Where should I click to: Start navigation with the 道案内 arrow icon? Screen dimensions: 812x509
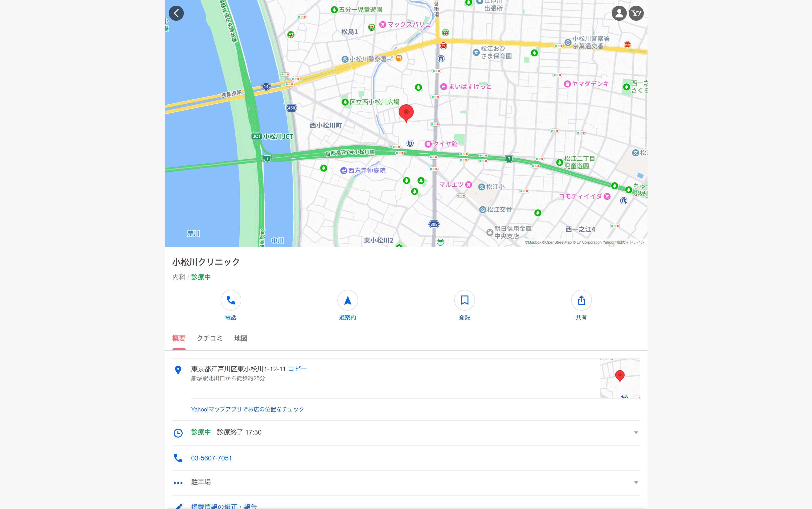tap(347, 300)
